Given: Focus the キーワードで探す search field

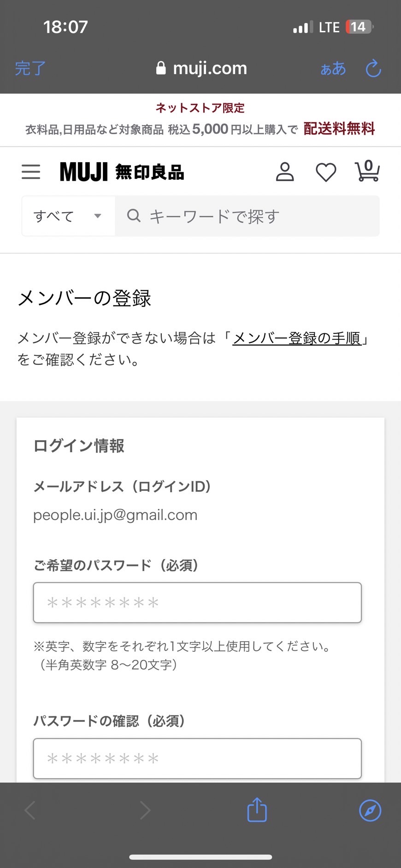Looking at the screenshot, I should (258, 216).
